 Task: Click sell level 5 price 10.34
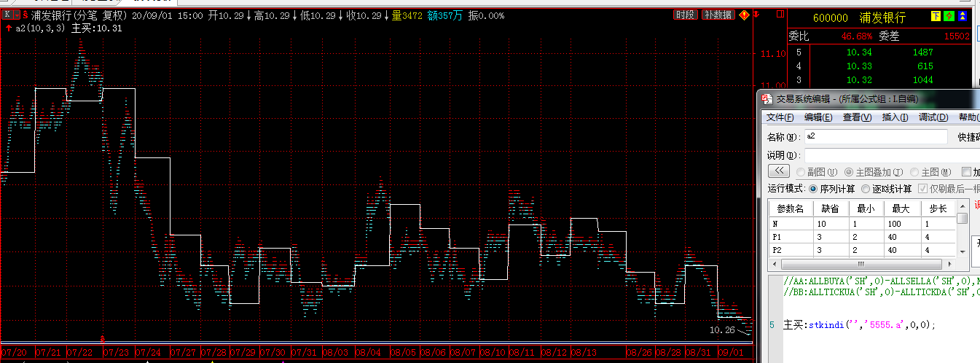(x=858, y=52)
